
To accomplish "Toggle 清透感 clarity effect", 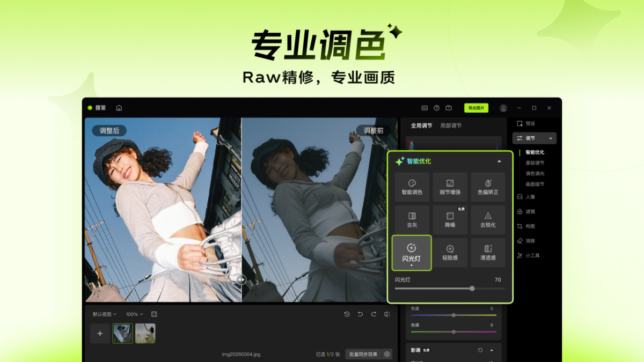I will (488, 253).
